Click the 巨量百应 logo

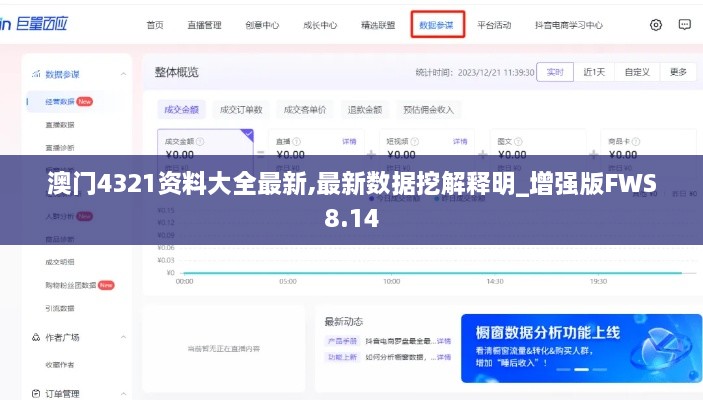coord(34,24)
